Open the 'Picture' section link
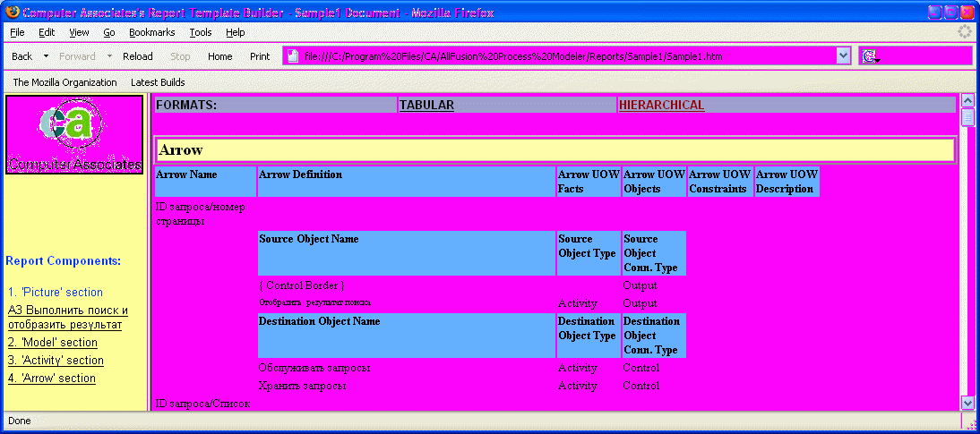This screenshot has height=434, width=980. [56, 293]
